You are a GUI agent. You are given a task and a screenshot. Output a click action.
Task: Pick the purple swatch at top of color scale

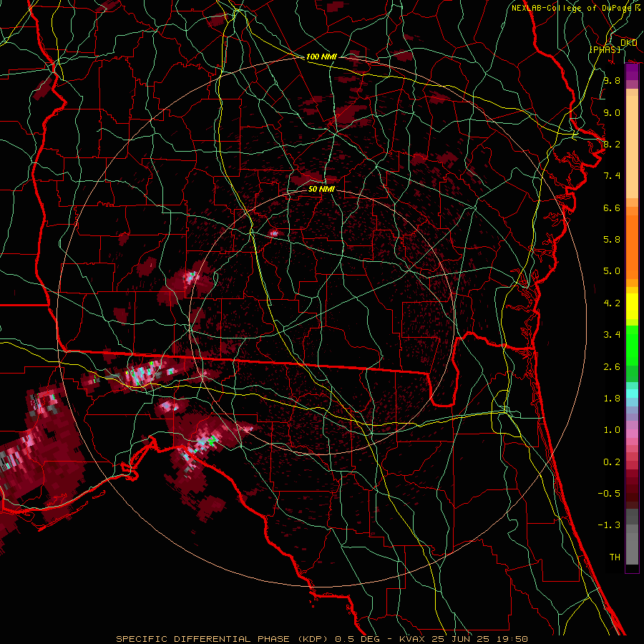point(632,72)
